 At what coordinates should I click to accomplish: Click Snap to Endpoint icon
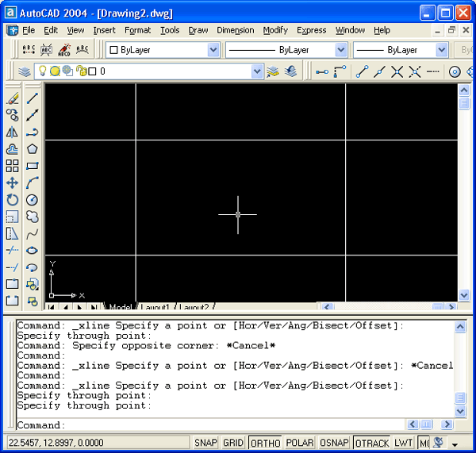362,71
